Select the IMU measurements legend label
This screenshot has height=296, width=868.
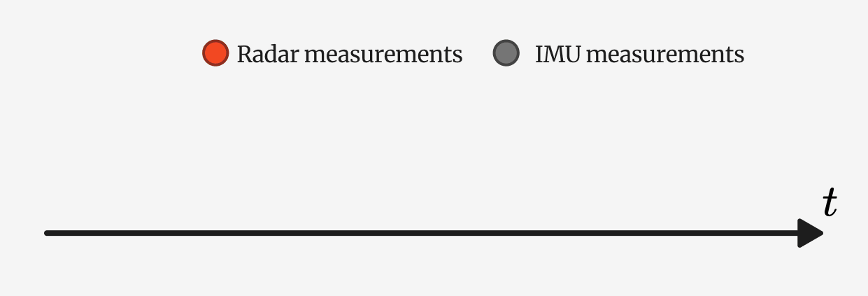(639, 54)
